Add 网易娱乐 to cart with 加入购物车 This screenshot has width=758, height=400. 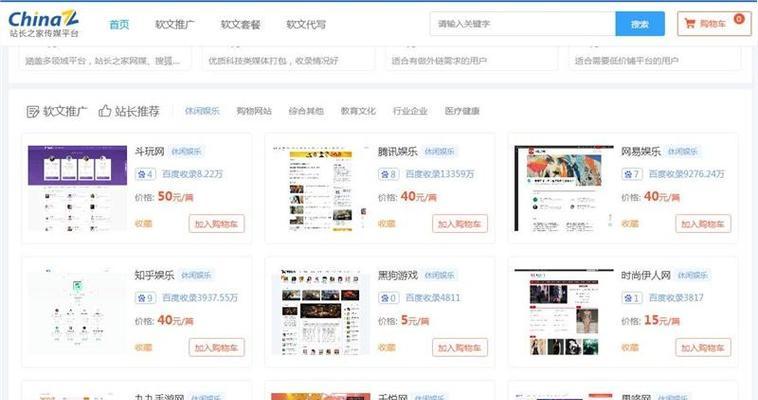pyautogui.click(x=703, y=224)
